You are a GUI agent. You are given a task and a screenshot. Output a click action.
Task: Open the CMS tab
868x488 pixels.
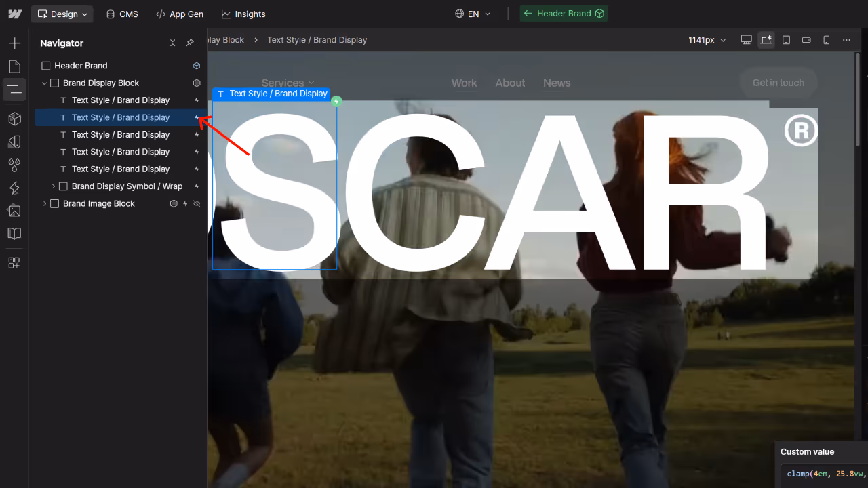coord(122,14)
